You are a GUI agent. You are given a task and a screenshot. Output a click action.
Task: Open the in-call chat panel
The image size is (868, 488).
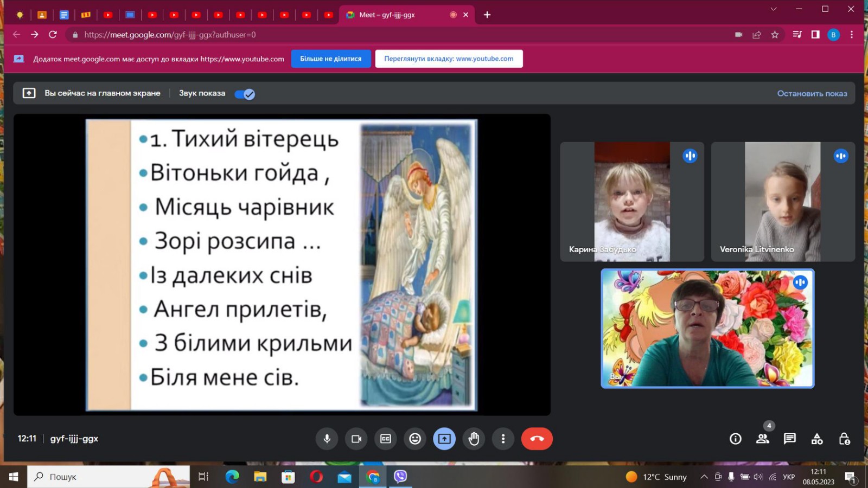790,439
